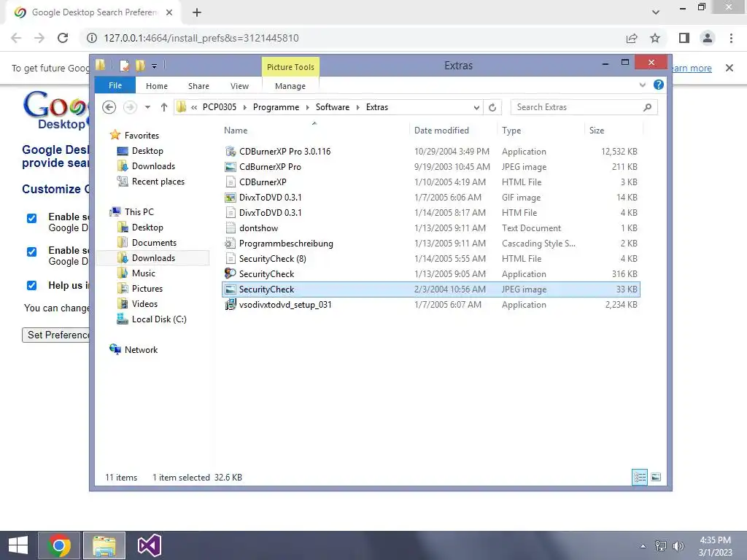Expand the ribbon with the chevron
The image size is (747, 560).
pyautogui.click(x=643, y=85)
